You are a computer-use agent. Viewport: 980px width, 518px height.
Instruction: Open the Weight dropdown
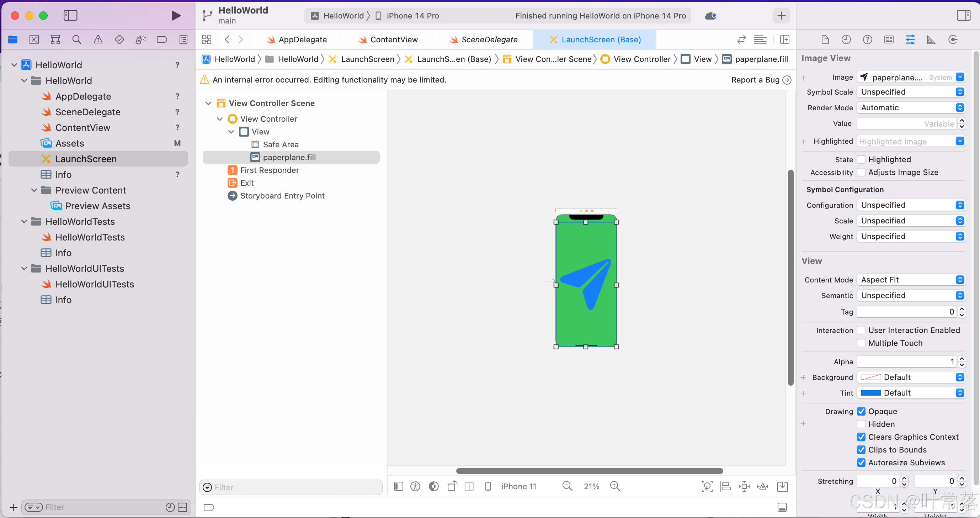pyautogui.click(x=911, y=236)
